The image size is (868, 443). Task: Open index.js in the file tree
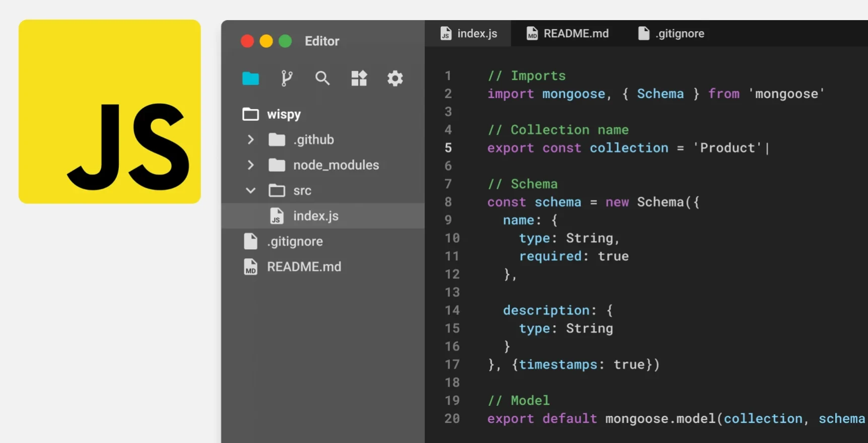click(323, 216)
